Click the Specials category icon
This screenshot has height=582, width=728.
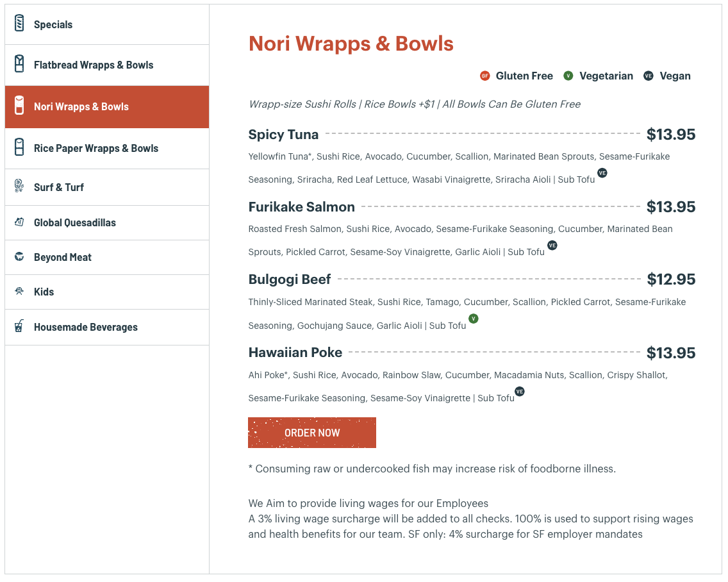pos(19,24)
